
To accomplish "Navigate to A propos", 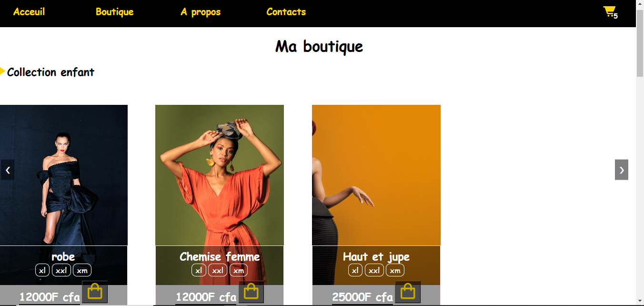I will tap(201, 12).
